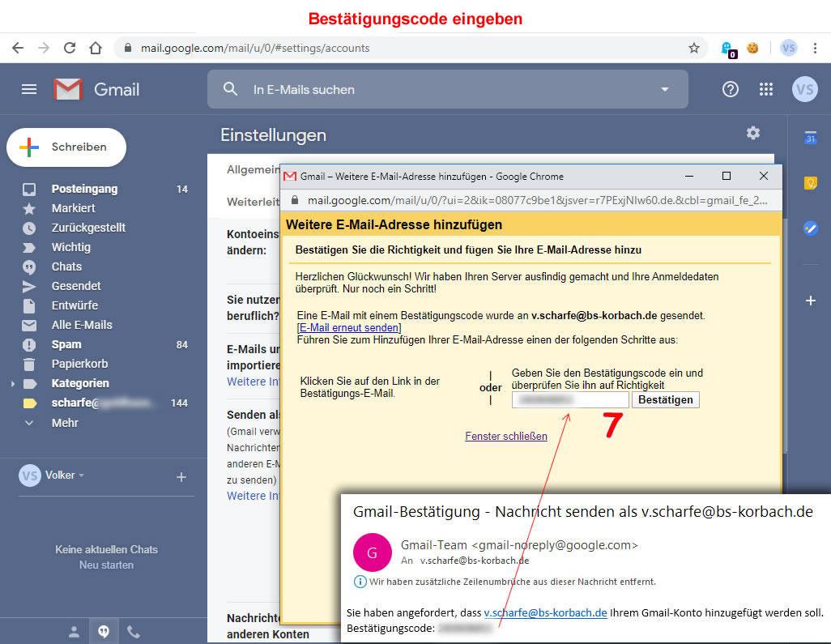Open Allgemein settings tab

pos(253,169)
